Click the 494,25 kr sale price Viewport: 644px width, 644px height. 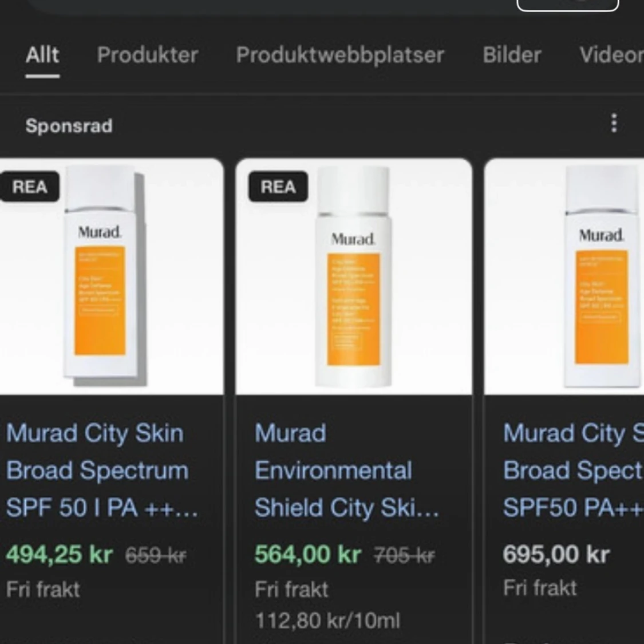click(x=60, y=554)
